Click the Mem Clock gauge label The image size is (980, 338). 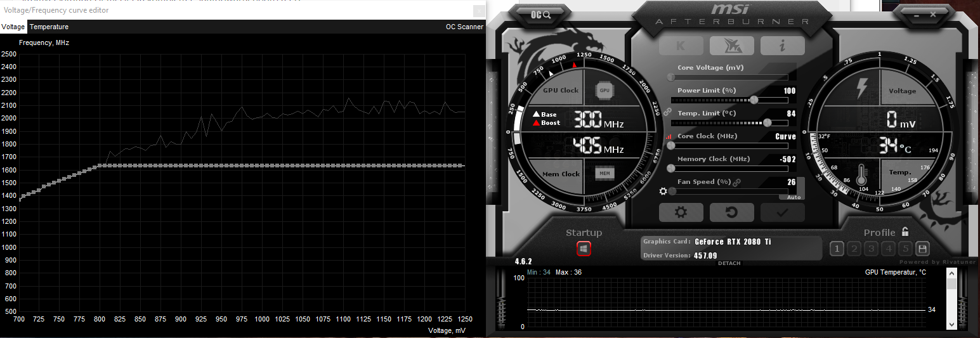[561, 174]
